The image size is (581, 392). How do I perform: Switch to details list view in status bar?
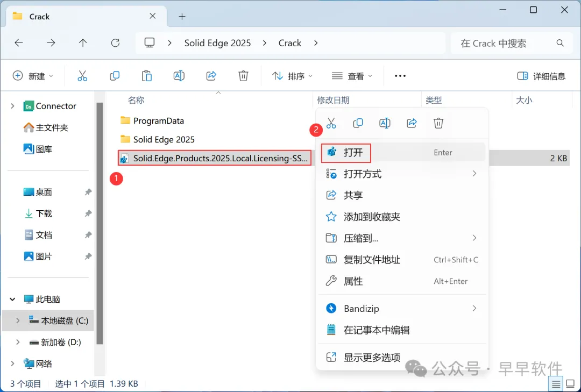(x=556, y=384)
